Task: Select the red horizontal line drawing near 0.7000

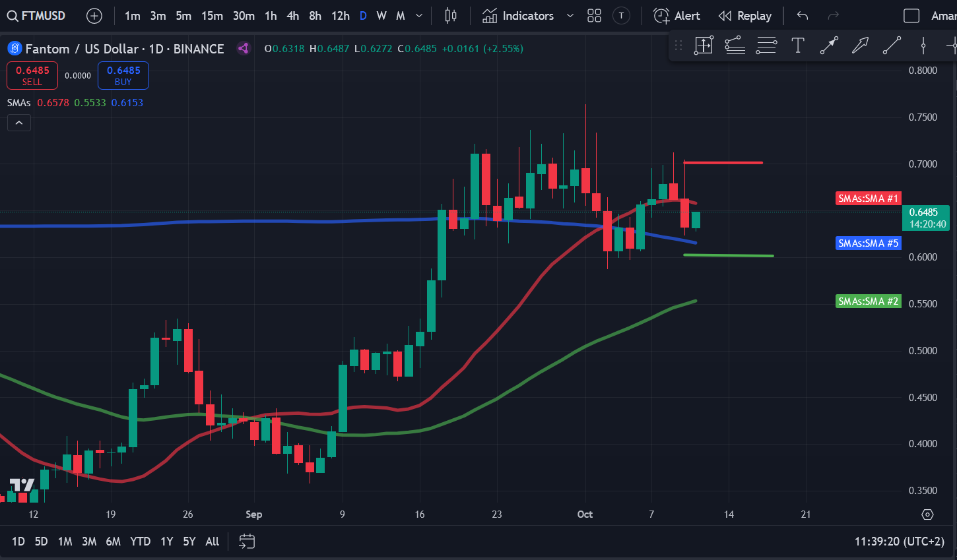Action: (723, 162)
